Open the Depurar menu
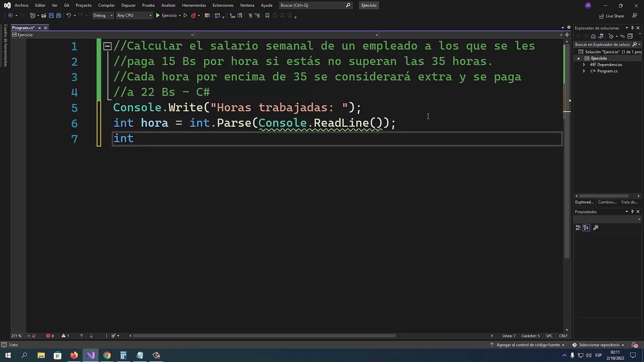 coord(128,6)
